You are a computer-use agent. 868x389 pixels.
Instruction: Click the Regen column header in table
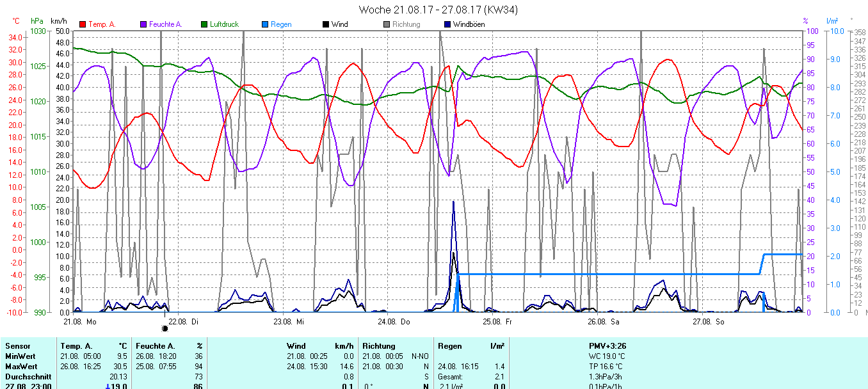point(450,346)
